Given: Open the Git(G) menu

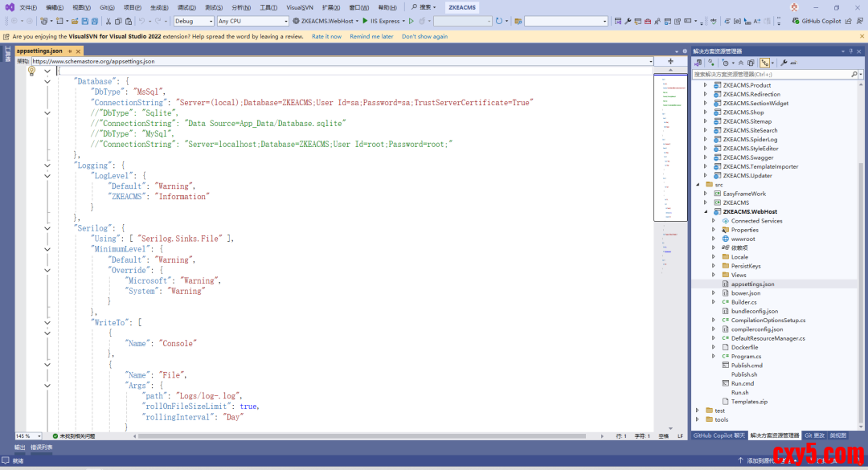Looking at the screenshot, I should tap(106, 7).
